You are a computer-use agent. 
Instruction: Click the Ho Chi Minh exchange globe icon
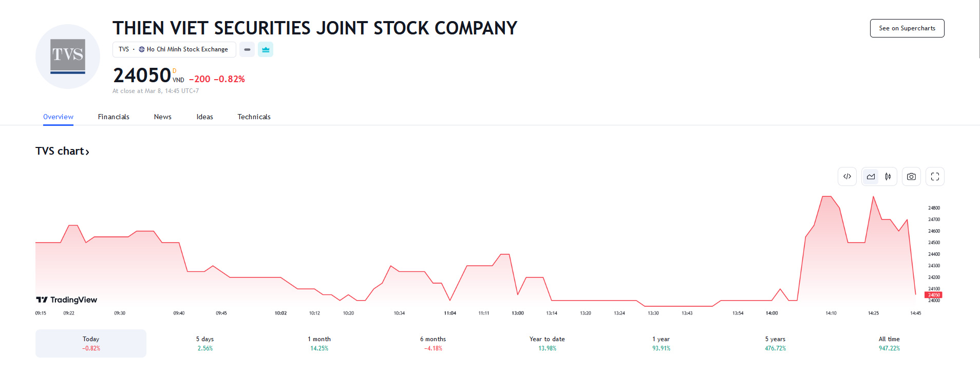(142, 50)
